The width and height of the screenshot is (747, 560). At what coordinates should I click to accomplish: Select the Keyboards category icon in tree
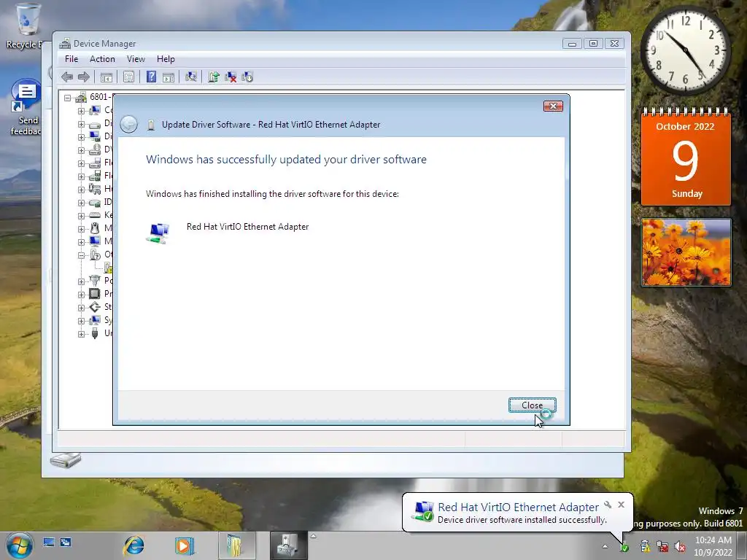(95, 215)
